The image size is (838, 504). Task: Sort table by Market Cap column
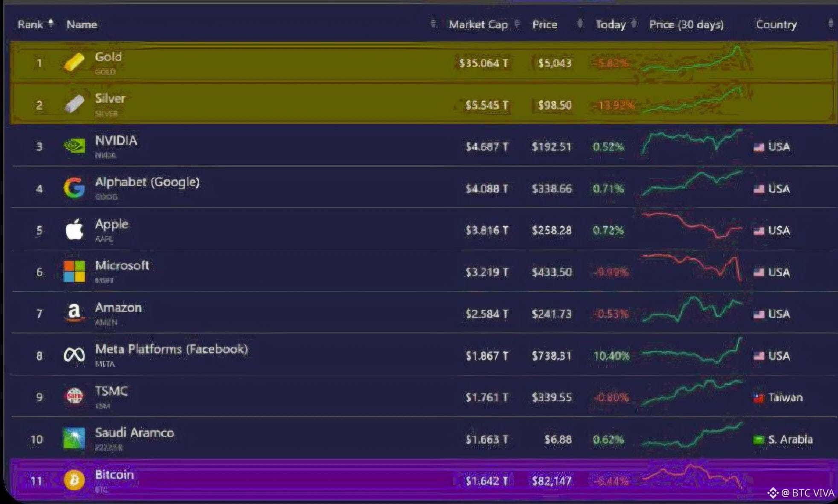(484, 25)
